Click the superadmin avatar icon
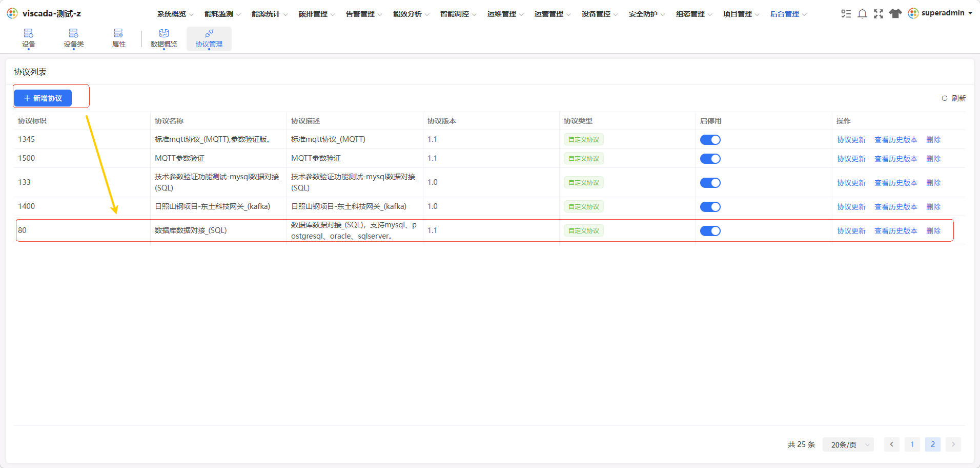The image size is (980, 468). click(913, 13)
